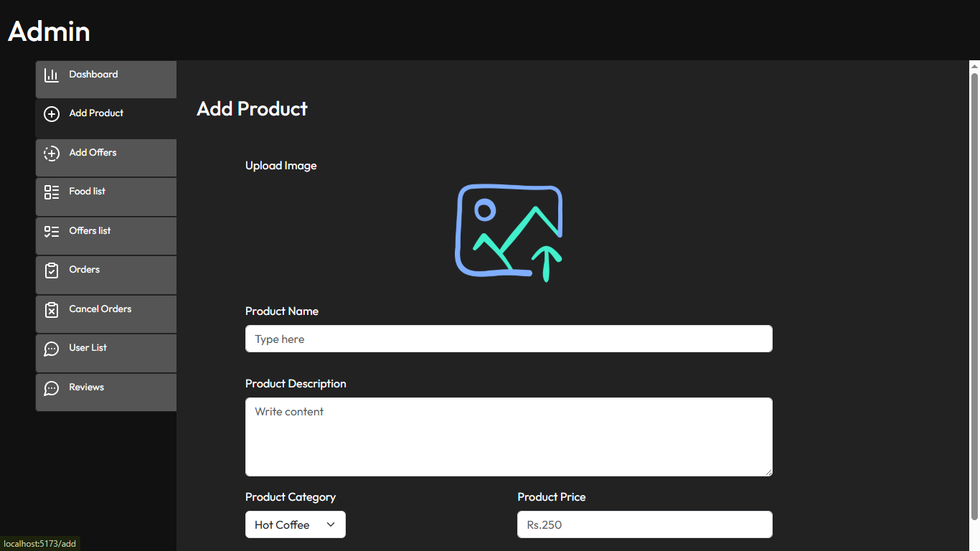
Task: Click the Product Price label
Action: tap(552, 497)
